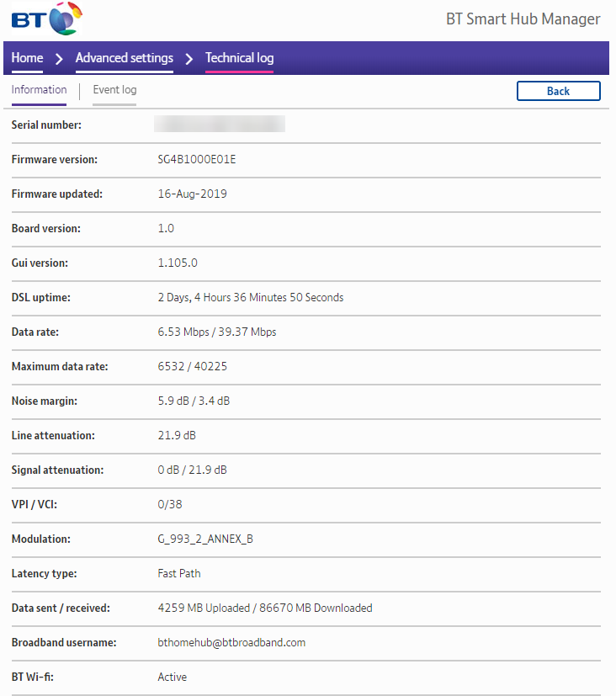This screenshot has width=616, height=696.
Task: Click the Broadband username label
Action: click(x=64, y=642)
